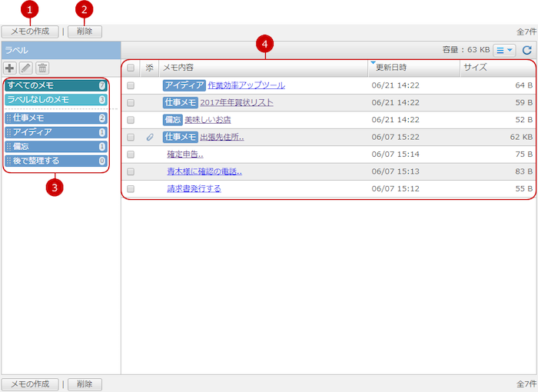The width and height of the screenshot is (538, 392).
Task: Click the 仕事メモ label drag handle
Action: pos(8,118)
